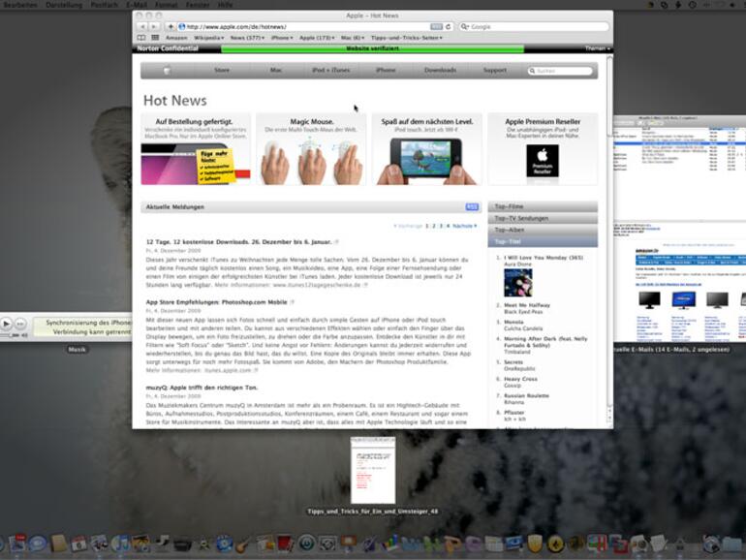Open the Apple (173) bookmark dropdown
This screenshot has width=746, height=560.
(x=317, y=38)
